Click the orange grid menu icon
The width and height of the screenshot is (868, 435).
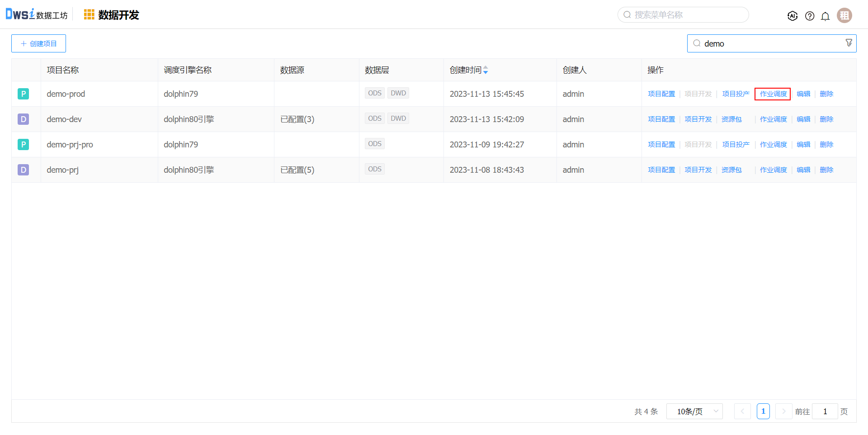89,15
